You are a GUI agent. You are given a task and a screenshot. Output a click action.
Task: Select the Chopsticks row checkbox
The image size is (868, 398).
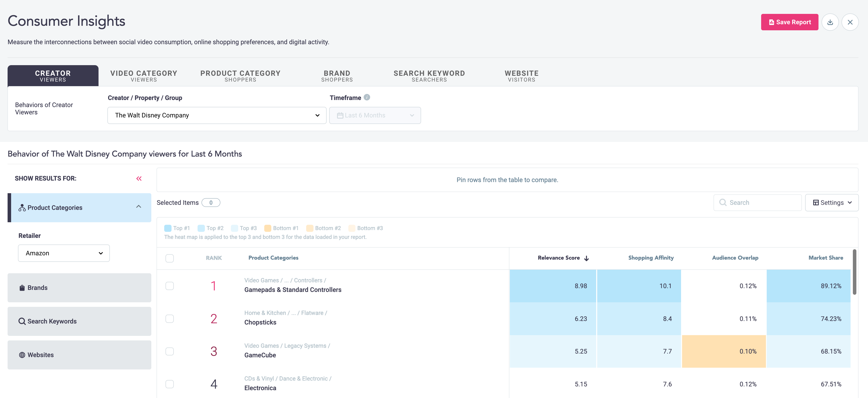tap(170, 318)
